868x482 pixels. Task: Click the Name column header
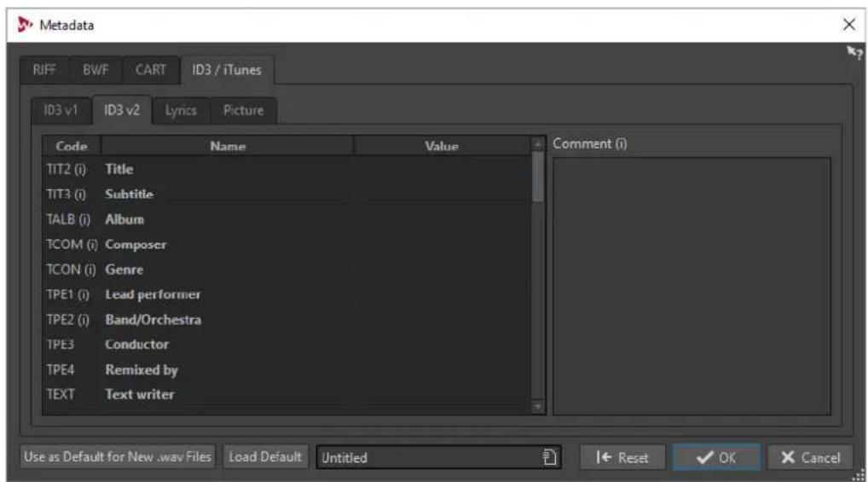228,146
